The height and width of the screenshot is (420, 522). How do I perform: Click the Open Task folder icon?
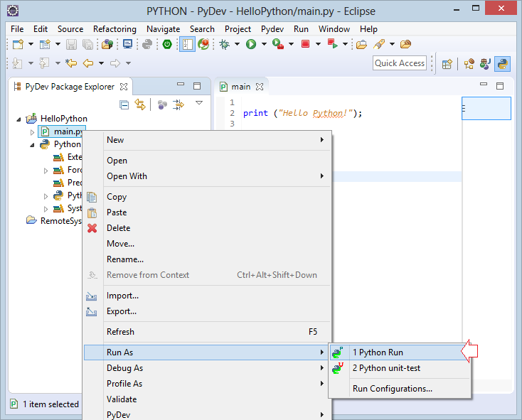point(361,44)
